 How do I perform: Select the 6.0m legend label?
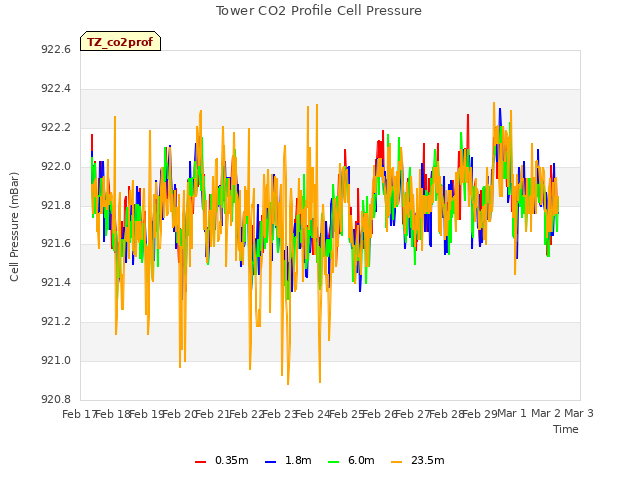pos(361,460)
